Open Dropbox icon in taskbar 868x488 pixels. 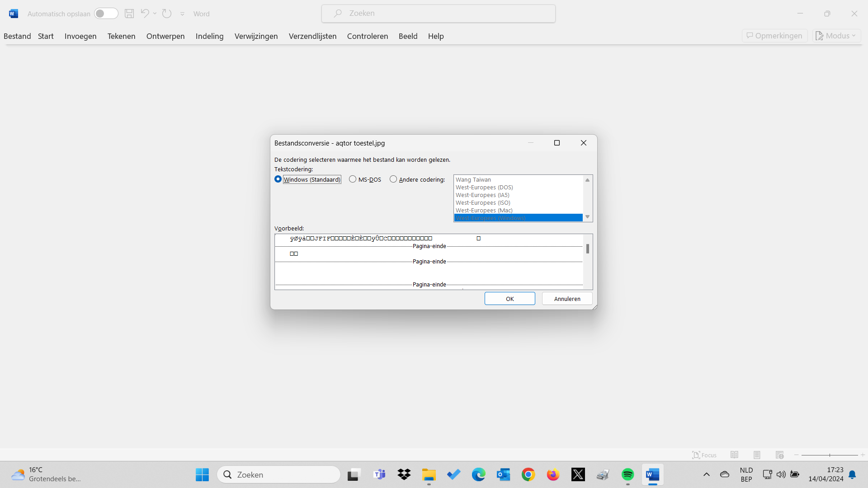tap(404, 474)
